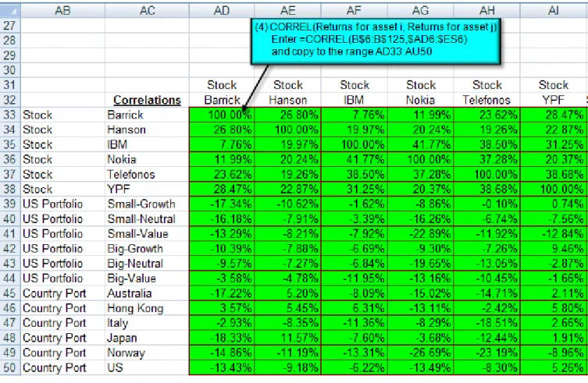Select the 38.50% cell in the Telefonos column
This screenshot has height=383, width=588.
tap(486, 144)
